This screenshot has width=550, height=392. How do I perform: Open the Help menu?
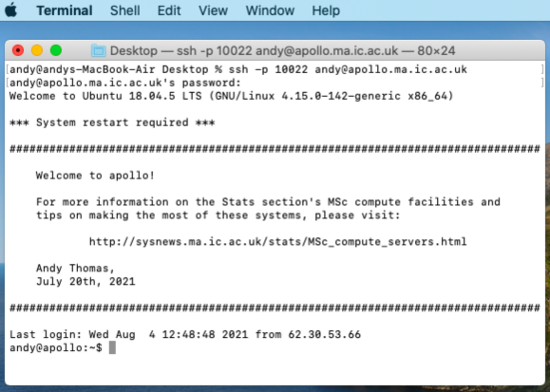[x=326, y=10]
